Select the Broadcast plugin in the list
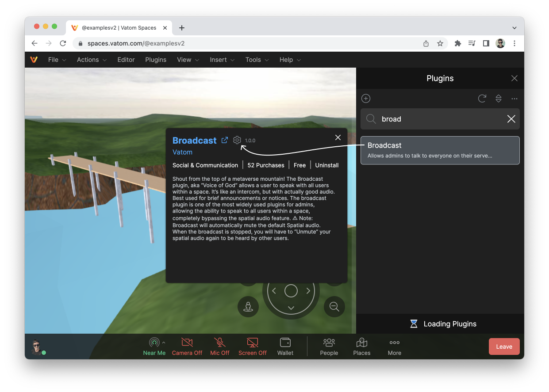This screenshot has height=392, width=549. click(440, 150)
